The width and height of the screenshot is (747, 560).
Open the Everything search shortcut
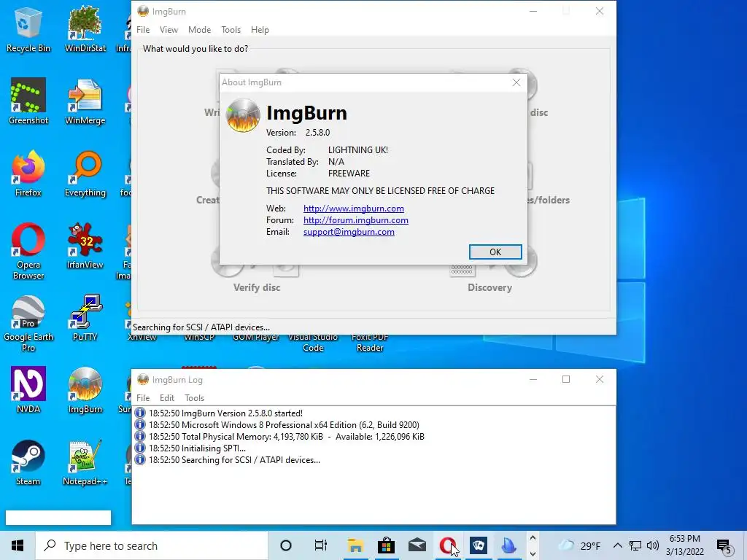tap(85, 174)
